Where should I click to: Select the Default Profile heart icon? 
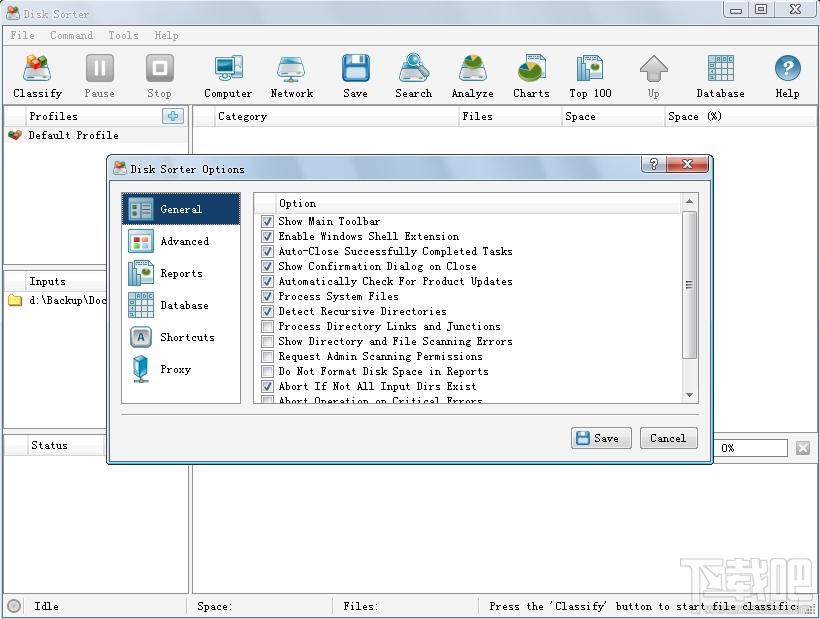[x=15, y=135]
